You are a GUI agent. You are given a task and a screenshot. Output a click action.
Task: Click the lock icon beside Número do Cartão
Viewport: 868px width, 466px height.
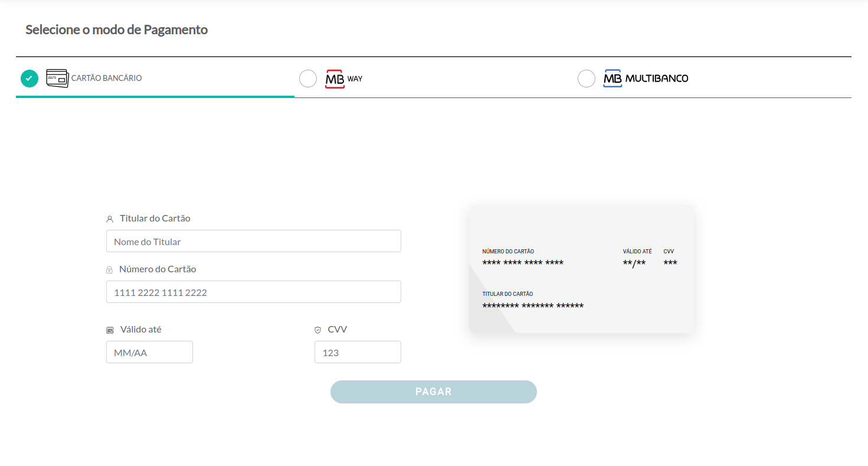pyautogui.click(x=109, y=269)
